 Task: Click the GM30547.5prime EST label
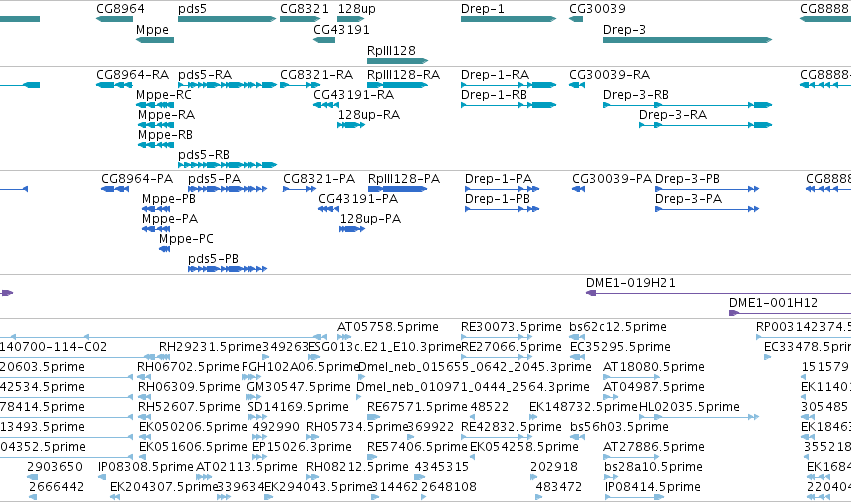(298, 387)
